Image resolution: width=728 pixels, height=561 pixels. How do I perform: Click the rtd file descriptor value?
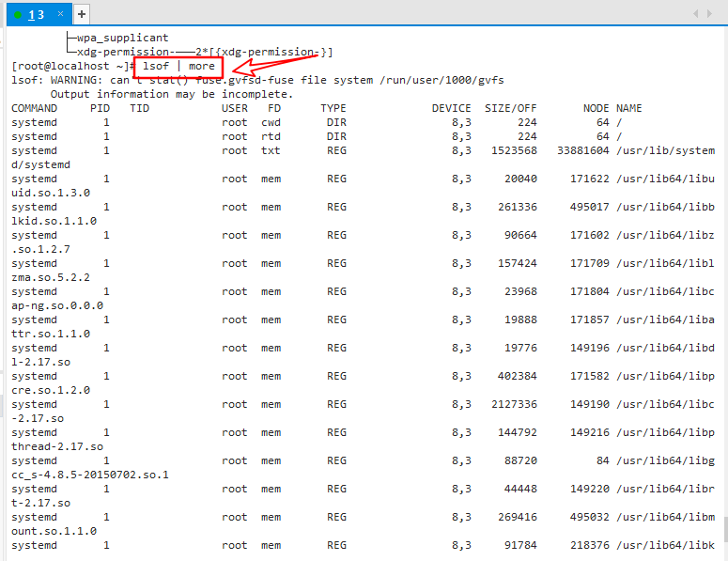pos(271,136)
